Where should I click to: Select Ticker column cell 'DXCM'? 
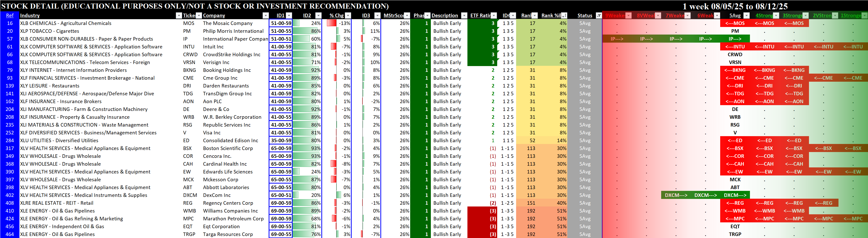coord(192,195)
